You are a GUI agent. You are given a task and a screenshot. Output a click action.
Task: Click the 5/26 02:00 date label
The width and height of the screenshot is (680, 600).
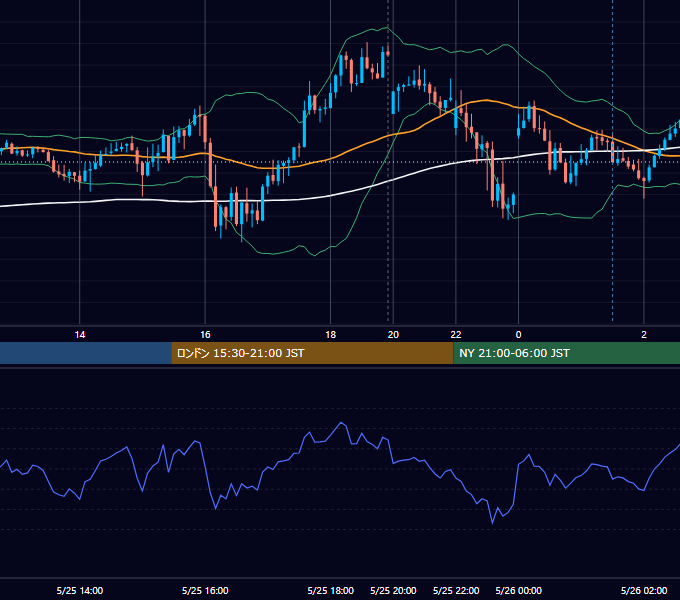[x=644, y=590]
